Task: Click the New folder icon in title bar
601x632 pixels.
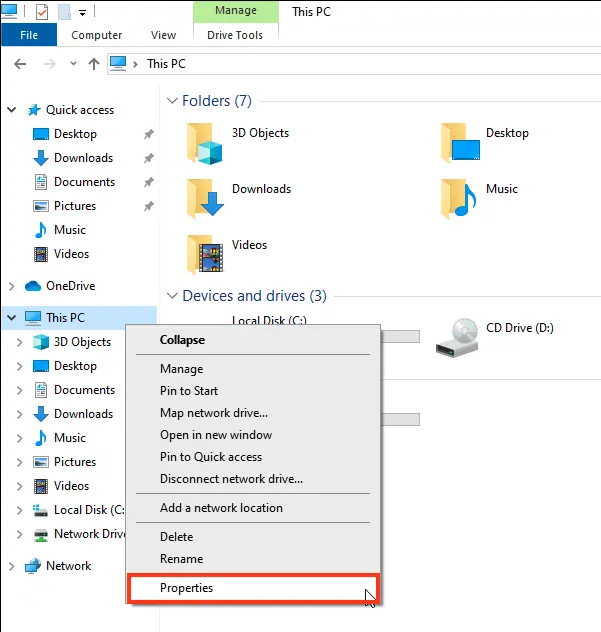Action: tap(64, 12)
